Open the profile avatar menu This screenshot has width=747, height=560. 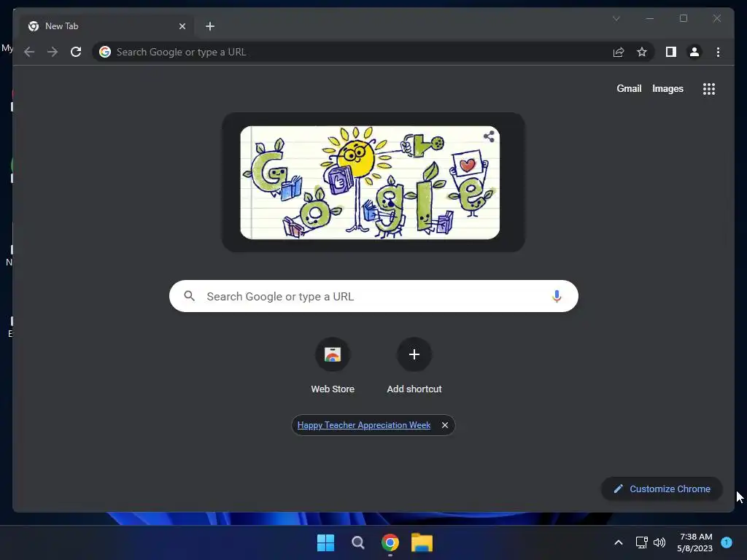pyautogui.click(x=694, y=52)
